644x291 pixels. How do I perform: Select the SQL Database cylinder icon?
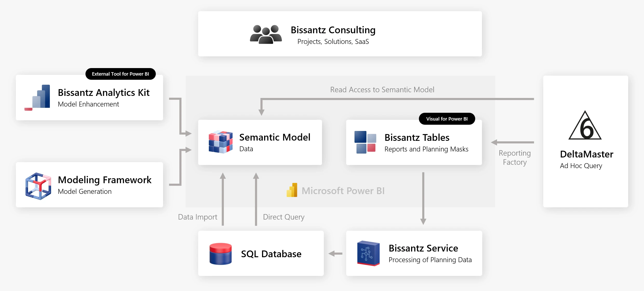pos(220,253)
